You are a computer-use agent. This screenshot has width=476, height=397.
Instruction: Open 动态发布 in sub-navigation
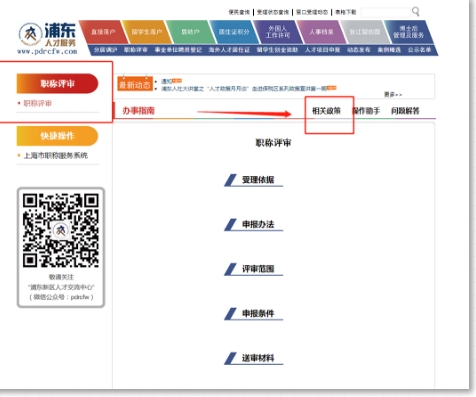tap(359, 50)
